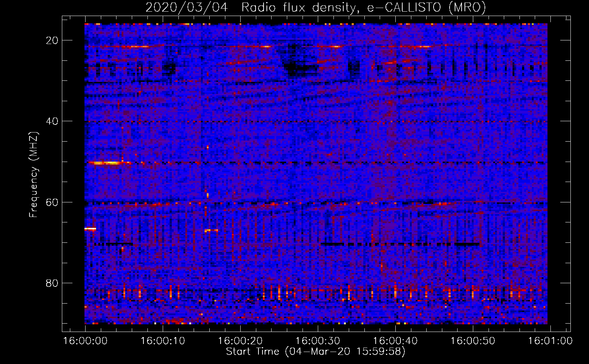Viewport: 589px width, 364px height.
Task: Click the '16:00:20' time tick label
Action: 240,341
